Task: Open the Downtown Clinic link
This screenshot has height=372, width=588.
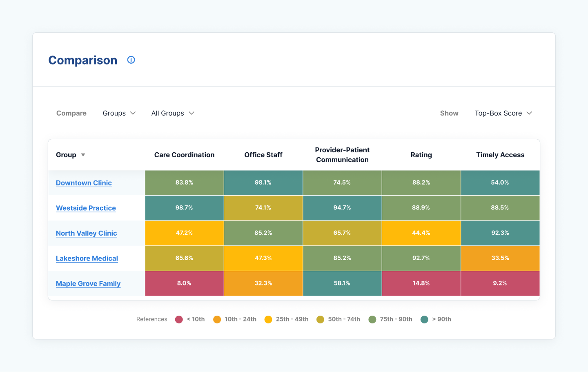Action: tap(84, 183)
